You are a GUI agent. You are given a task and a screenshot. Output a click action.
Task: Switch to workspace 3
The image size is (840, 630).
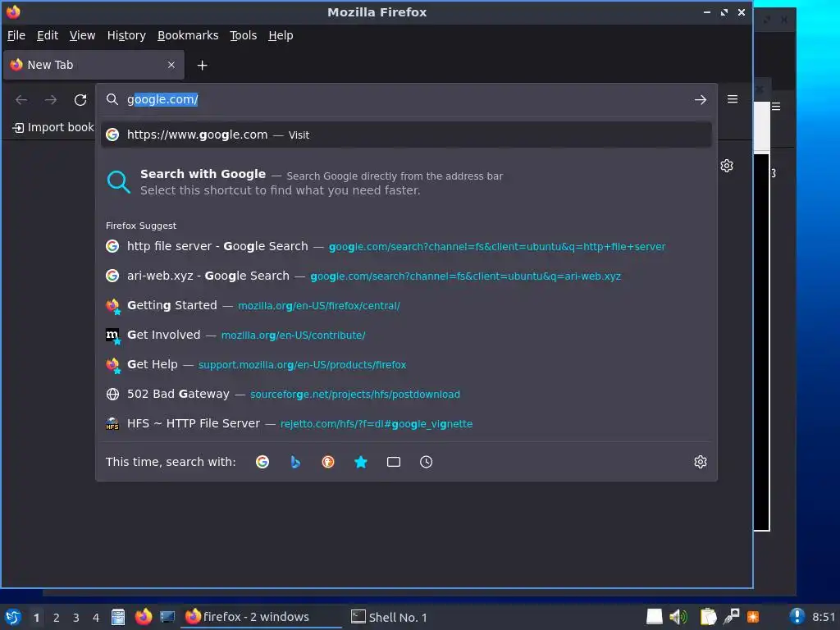pos(76,618)
